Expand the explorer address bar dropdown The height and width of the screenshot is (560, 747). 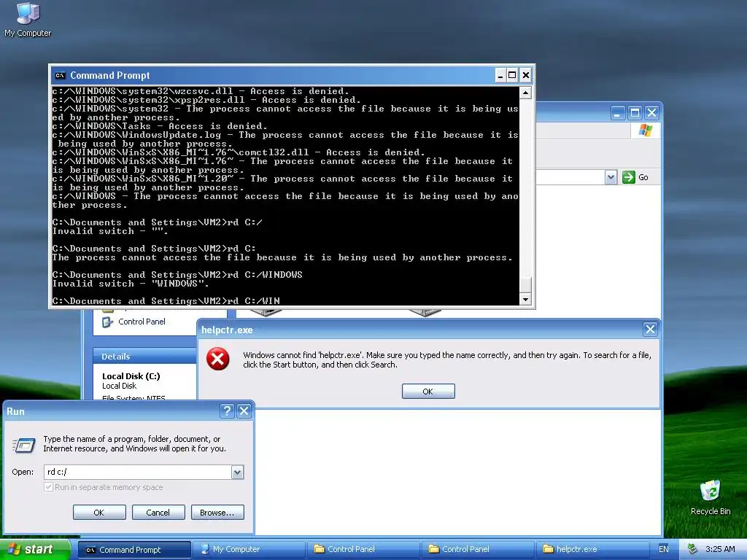(611, 178)
